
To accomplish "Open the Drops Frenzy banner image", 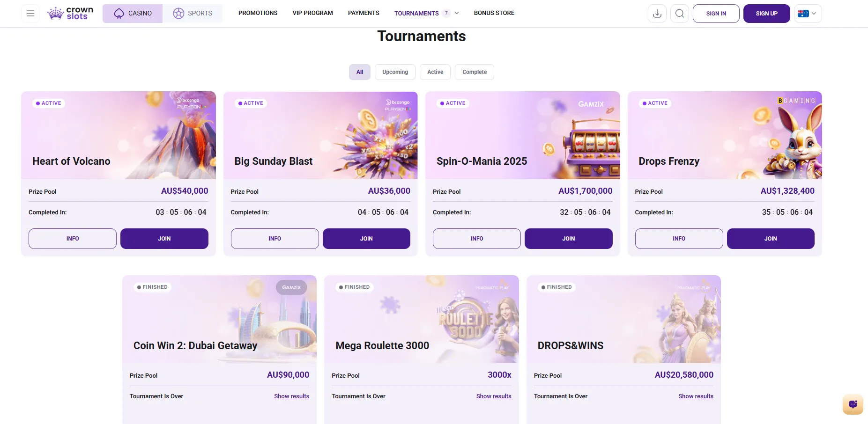I will coord(725,135).
